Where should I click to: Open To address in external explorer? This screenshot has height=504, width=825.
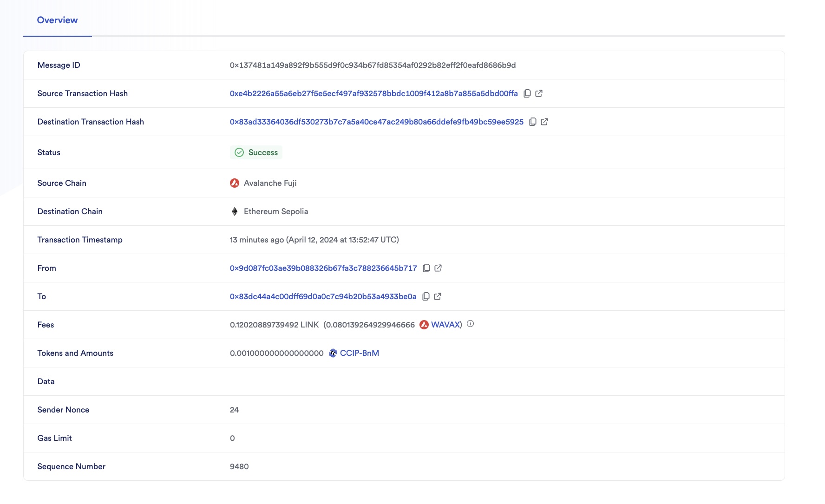click(x=438, y=296)
